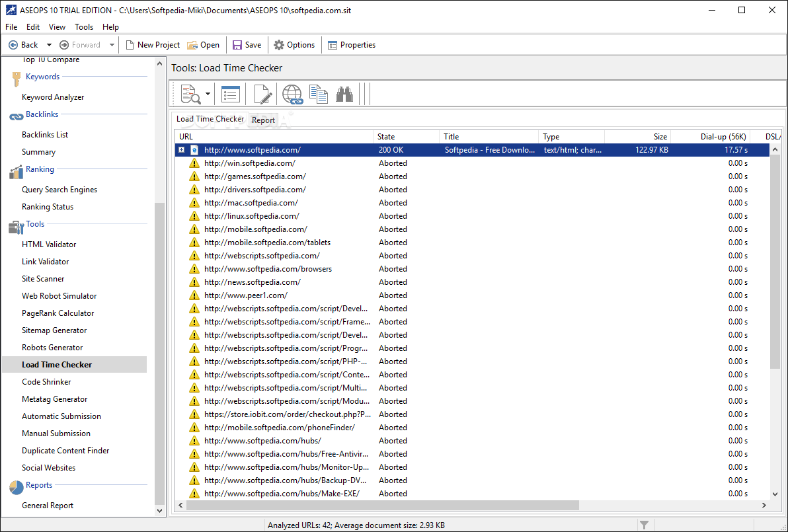Click the binoculars find icon

[344, 94]
